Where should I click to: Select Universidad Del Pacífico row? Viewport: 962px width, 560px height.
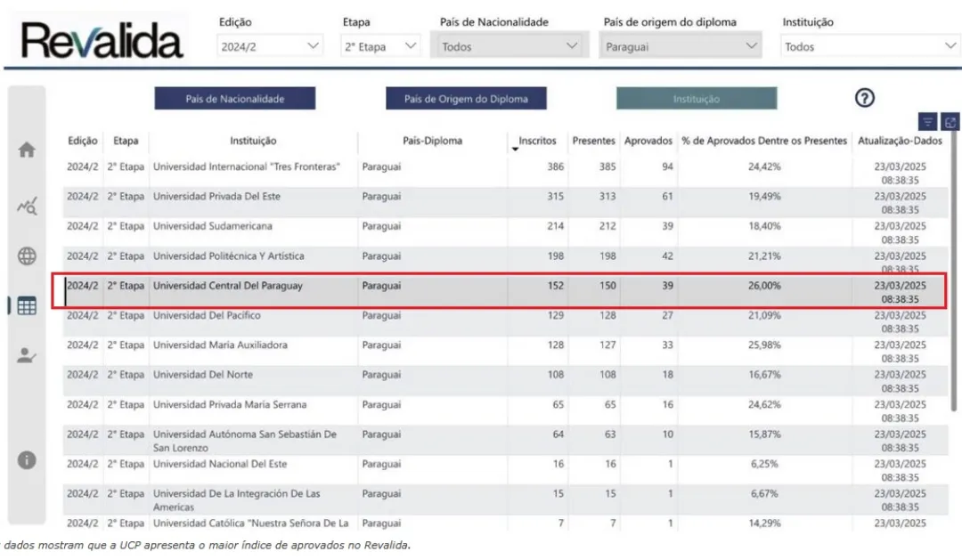506,321
